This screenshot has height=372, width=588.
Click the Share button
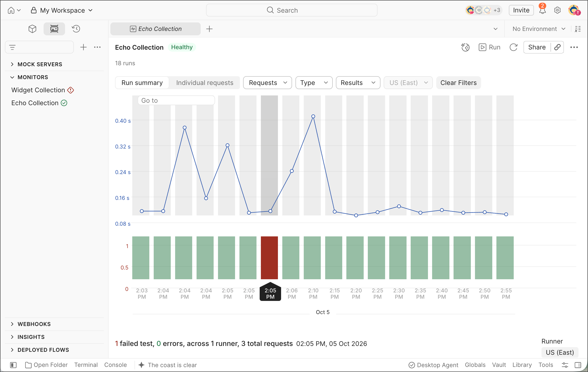[537, 47]
